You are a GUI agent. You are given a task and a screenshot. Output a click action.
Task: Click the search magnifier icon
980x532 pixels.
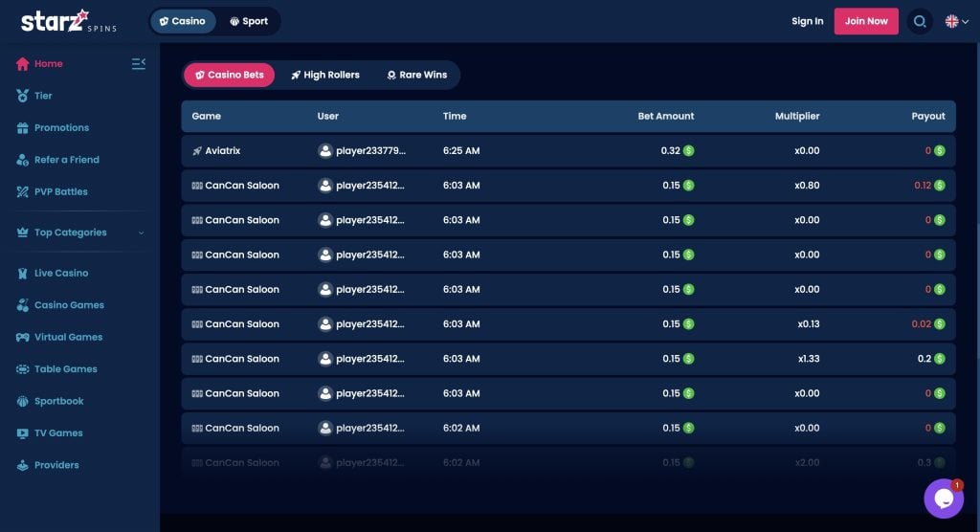pos(920,21)
